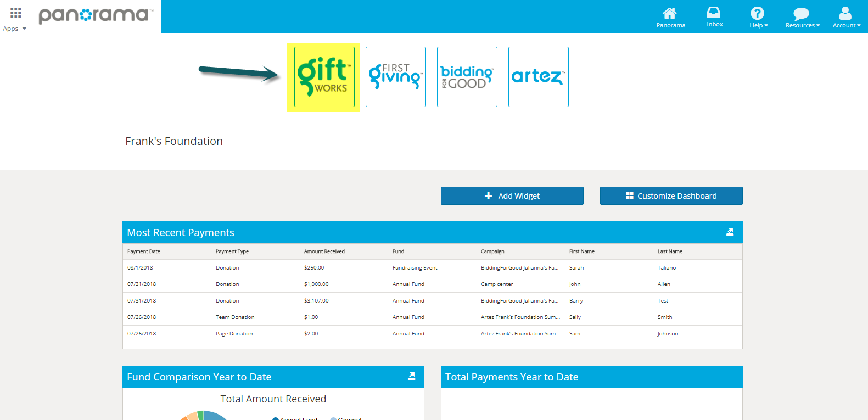868x420 pixels.
Task: Export the Fund Comparison Year to Date widget
Action: pyautogui.click(x=411, y=376)
